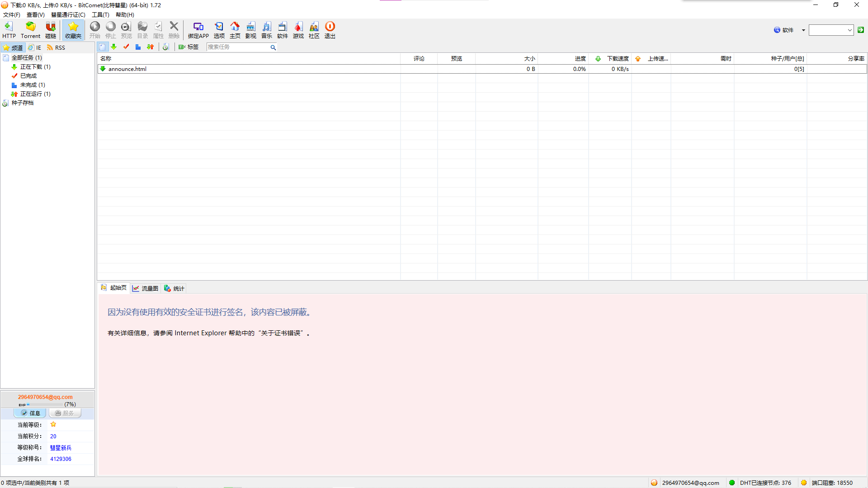Open task 属性 properties
This screenshot has width=868, height=488.
[x=158, y=30]
